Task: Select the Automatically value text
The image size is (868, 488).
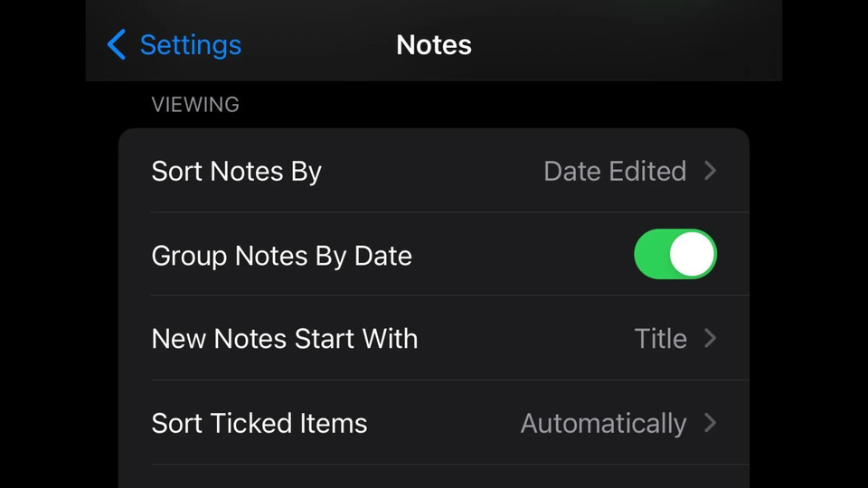Action: coord(603,424)
